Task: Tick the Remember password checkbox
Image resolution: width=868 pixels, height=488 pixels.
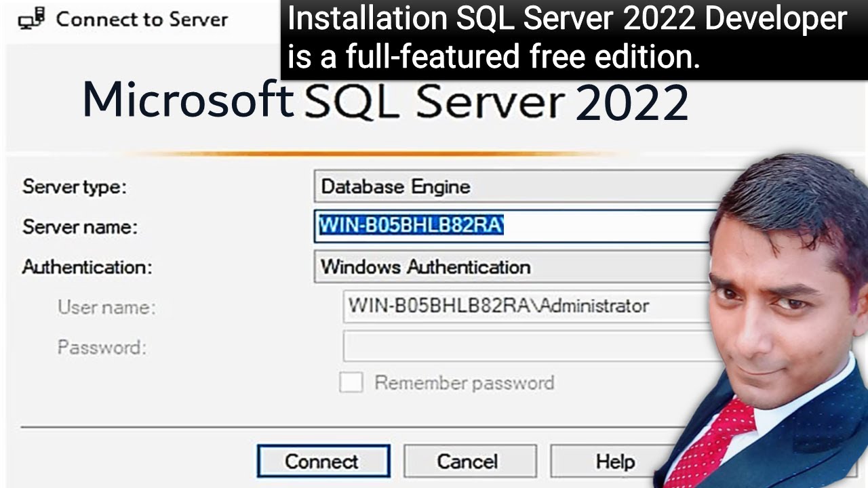Action: point(351,382)
